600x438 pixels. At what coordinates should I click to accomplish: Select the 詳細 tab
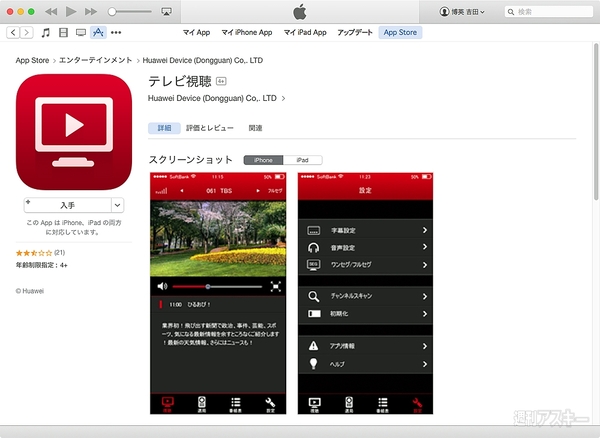pyautogui.click(x=164, y=128)
